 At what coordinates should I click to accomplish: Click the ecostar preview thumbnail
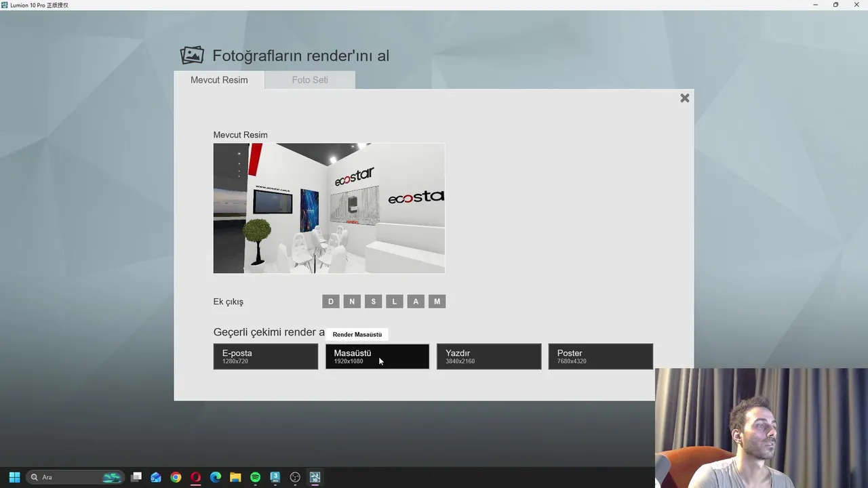(329, 208)
